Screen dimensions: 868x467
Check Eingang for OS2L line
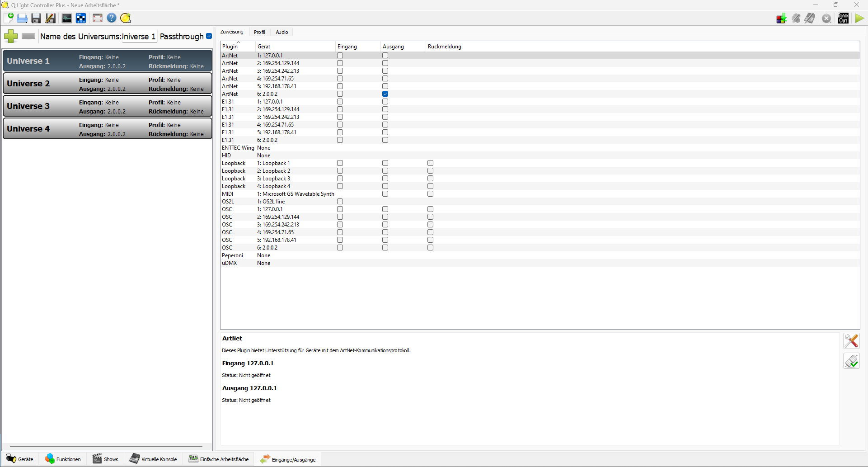tap(340, 202)
